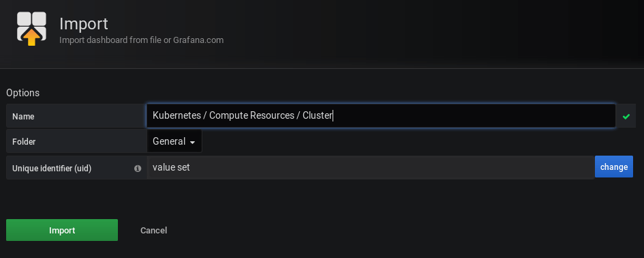Click the 'value set' uid field

point(371,167)
